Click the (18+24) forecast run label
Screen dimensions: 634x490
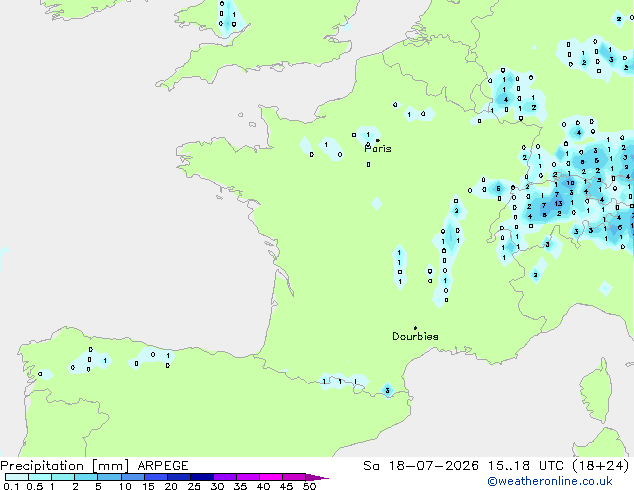click(601, 466)
